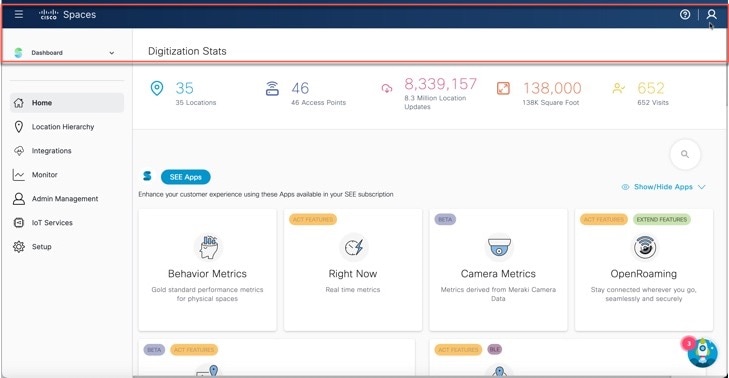Click the 138,000 square foot value
The image size is (729, 378).
[x=552, y=88]
